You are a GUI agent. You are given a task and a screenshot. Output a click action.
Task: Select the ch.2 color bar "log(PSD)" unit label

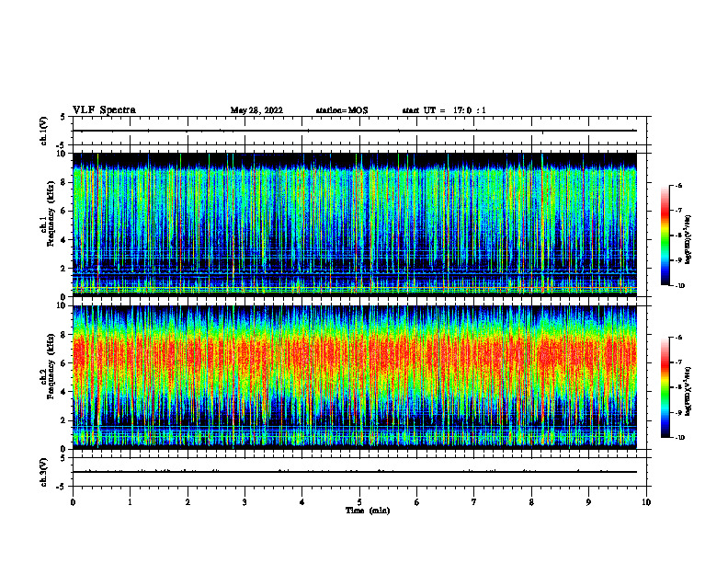pyautogui.click(x=688, y=391)
